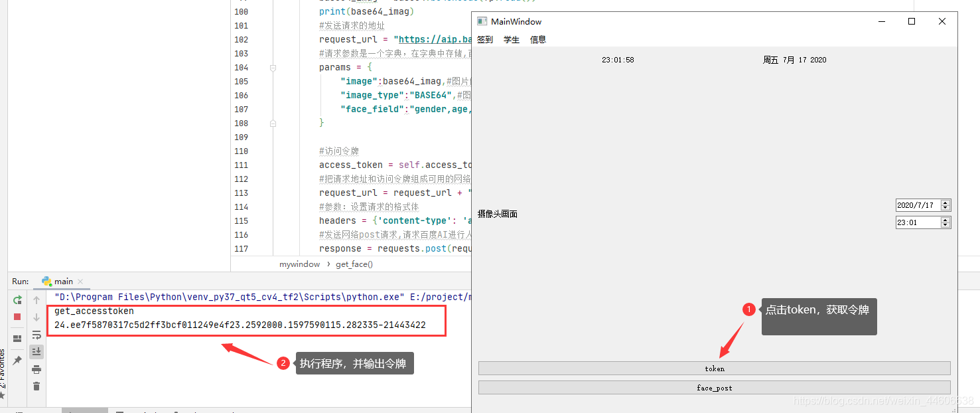Stop the running process

pos(18,317)
